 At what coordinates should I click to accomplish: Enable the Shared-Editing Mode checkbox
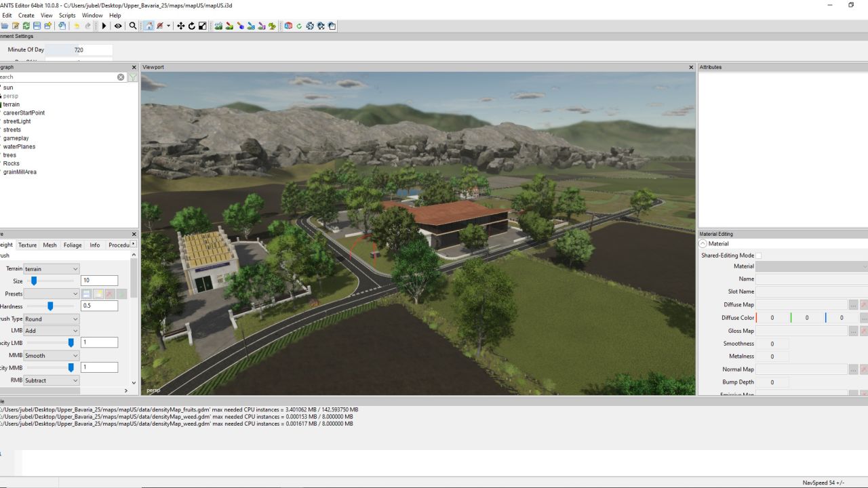pos(759,256)
